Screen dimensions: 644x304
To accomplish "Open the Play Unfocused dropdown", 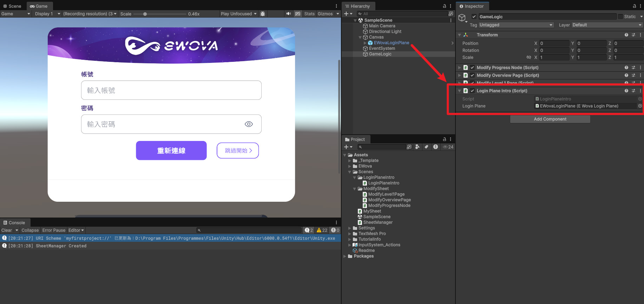I will (x=238, y=14).
